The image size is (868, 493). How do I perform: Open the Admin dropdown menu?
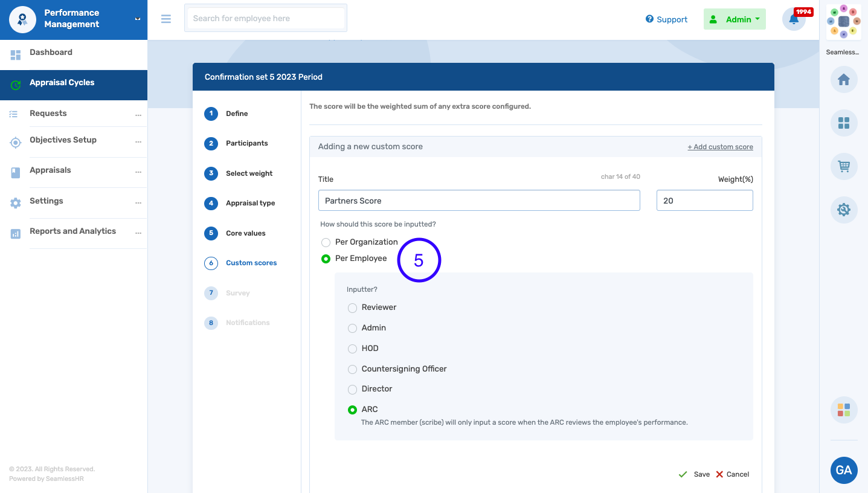pos(735,19)
